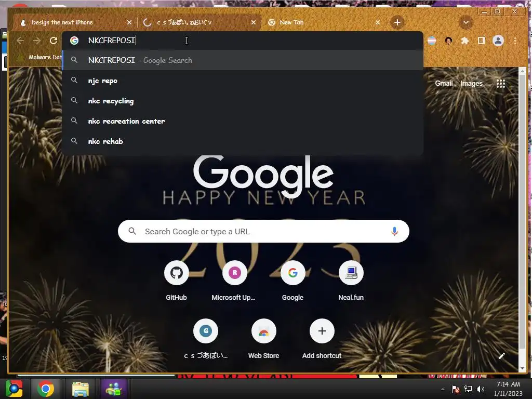Open the Extensions puzzle piece menu
Viewport: 532px width, 399px height.
coord(465,41)
